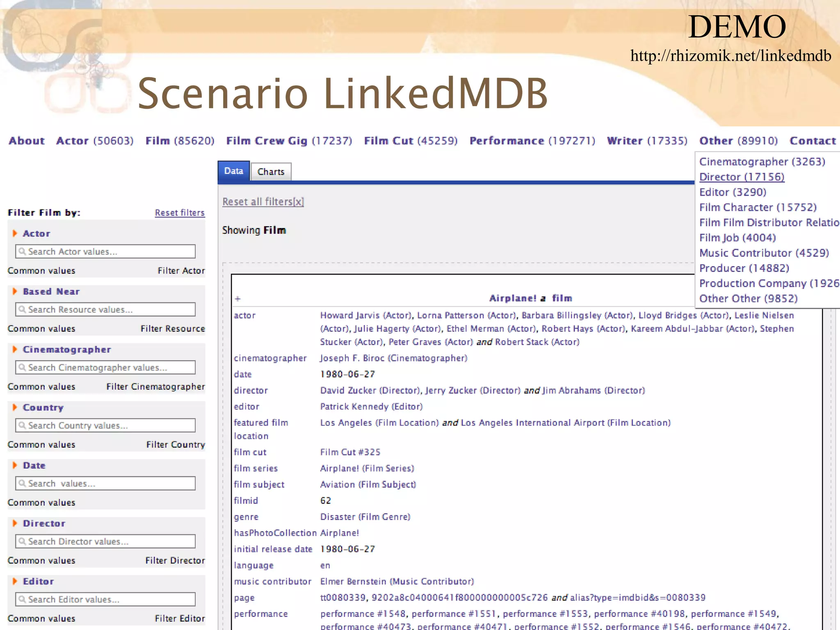
Task: Expand the Date filter triangle
Action: click(15, 465)
